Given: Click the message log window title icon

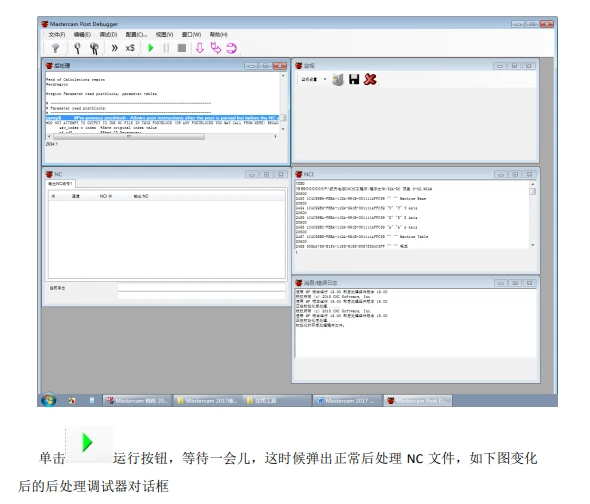Looking at the screenshot, I should pos(299,283).
